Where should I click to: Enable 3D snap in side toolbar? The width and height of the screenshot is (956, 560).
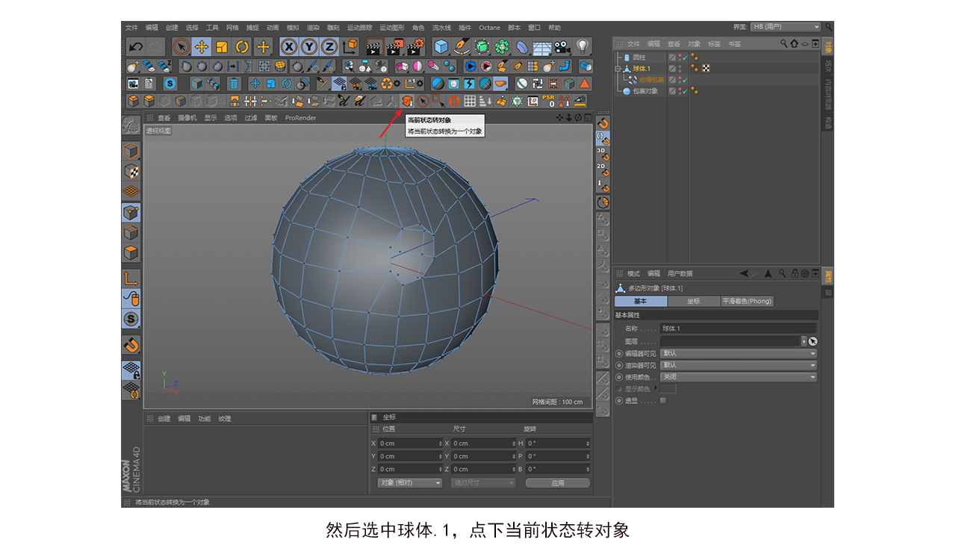click(x=602, y=155)
